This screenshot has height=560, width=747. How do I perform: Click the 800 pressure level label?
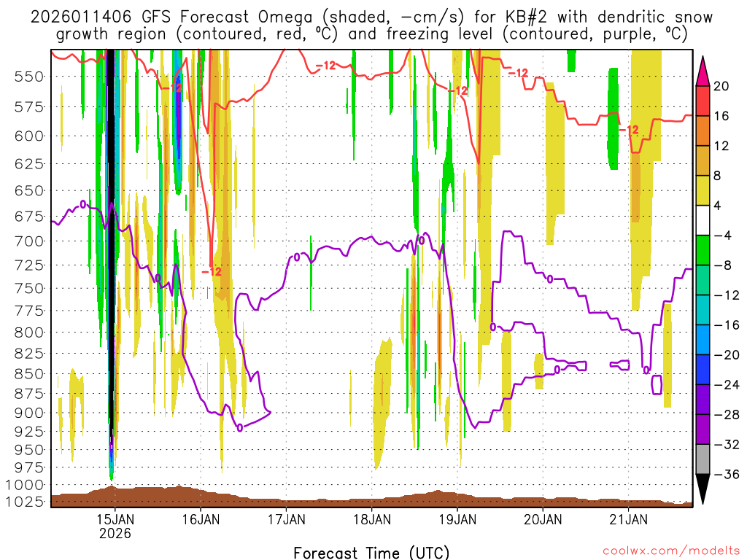click(x=29, y=332)
